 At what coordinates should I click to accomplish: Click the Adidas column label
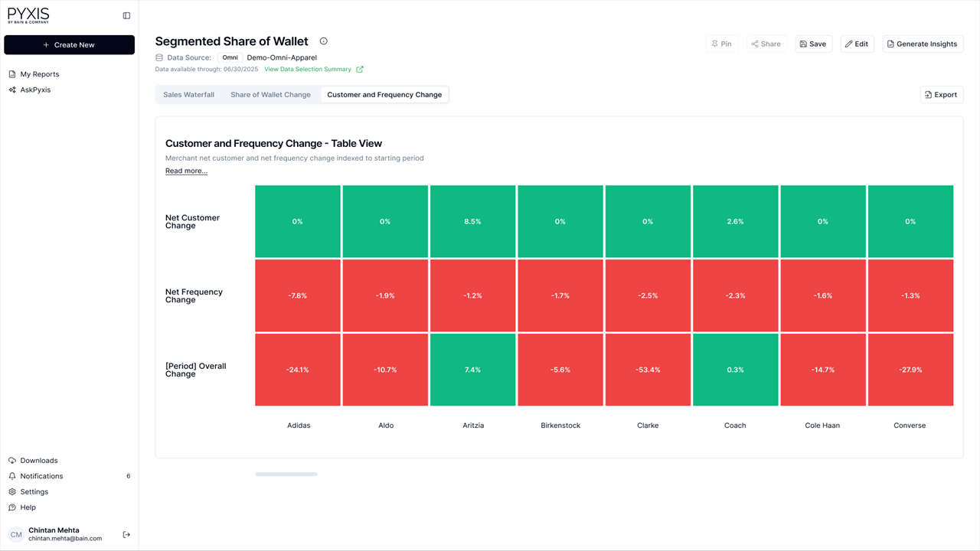click(299, 425)
